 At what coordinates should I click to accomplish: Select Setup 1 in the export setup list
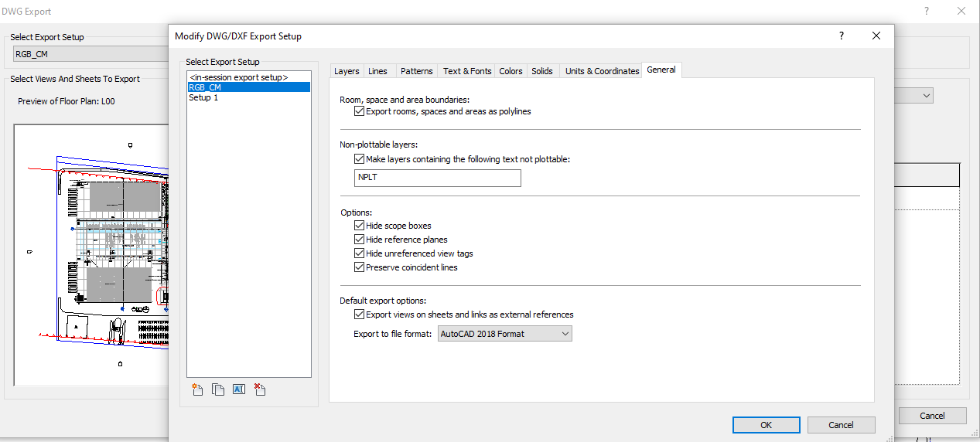[203, 98]
